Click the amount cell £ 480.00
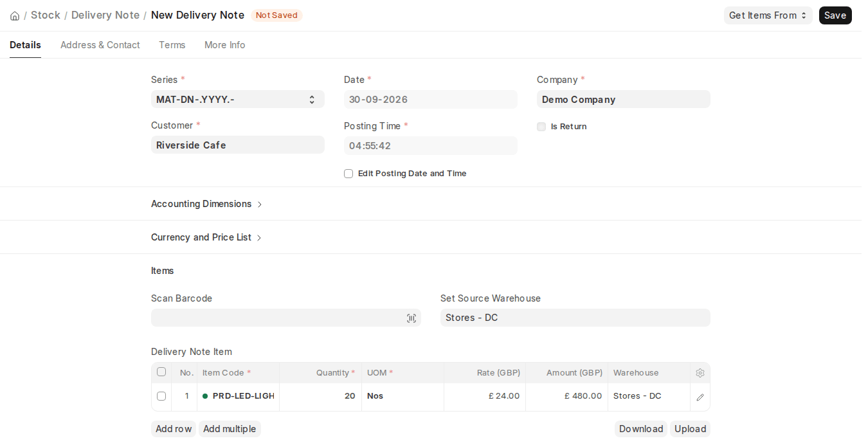Viewport: 868px width, 445px height. point(567,396)
